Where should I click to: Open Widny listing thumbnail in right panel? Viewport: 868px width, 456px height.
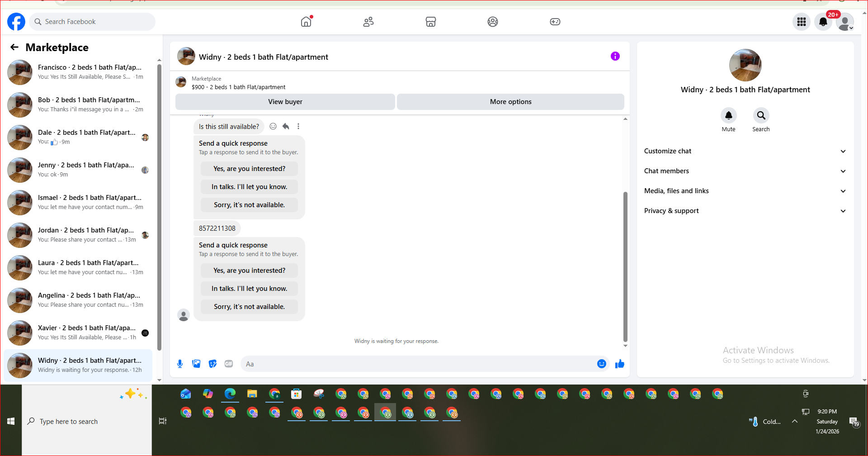coord(745,65)
